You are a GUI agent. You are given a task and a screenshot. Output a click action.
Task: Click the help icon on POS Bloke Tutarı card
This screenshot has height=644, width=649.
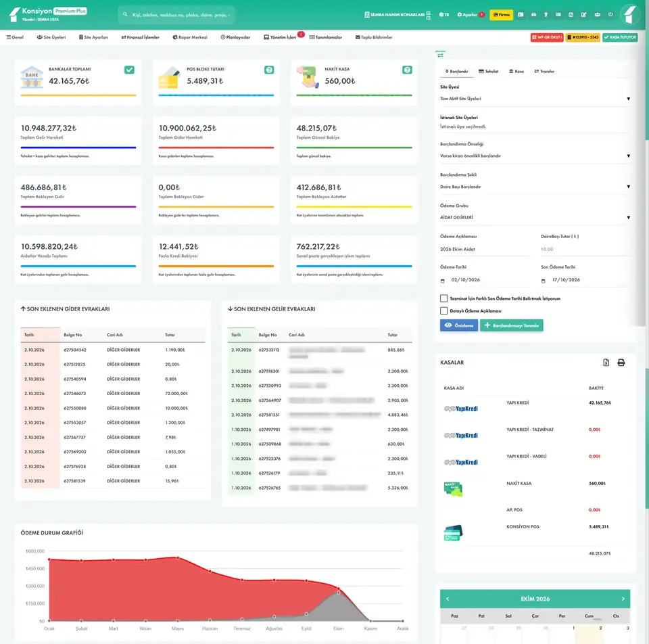[269, 70]
